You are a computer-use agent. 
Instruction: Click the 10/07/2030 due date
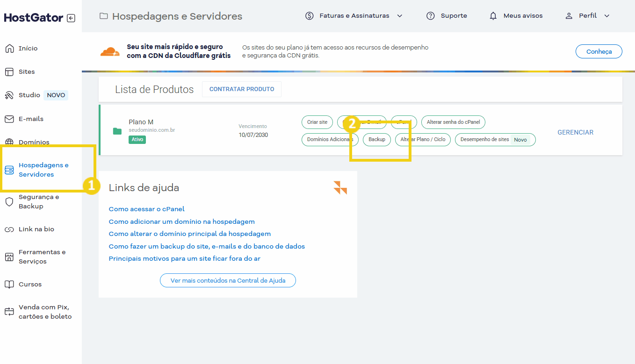click(x=253, y=136)
